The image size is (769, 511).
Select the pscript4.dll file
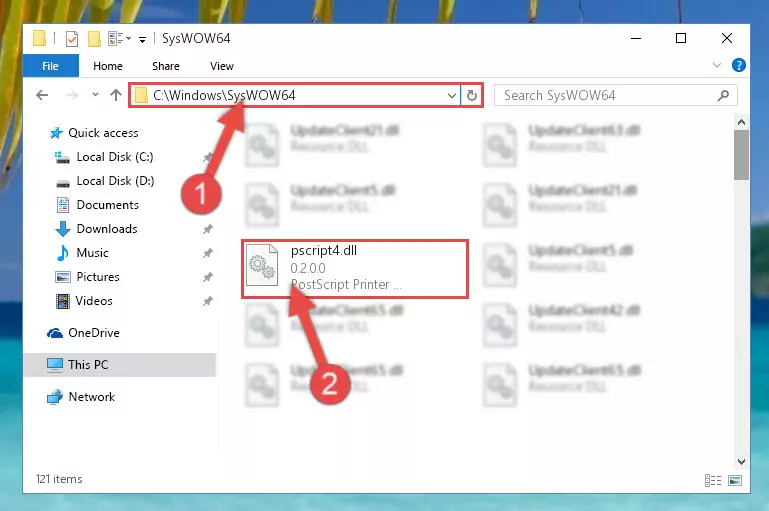(355, 269)
